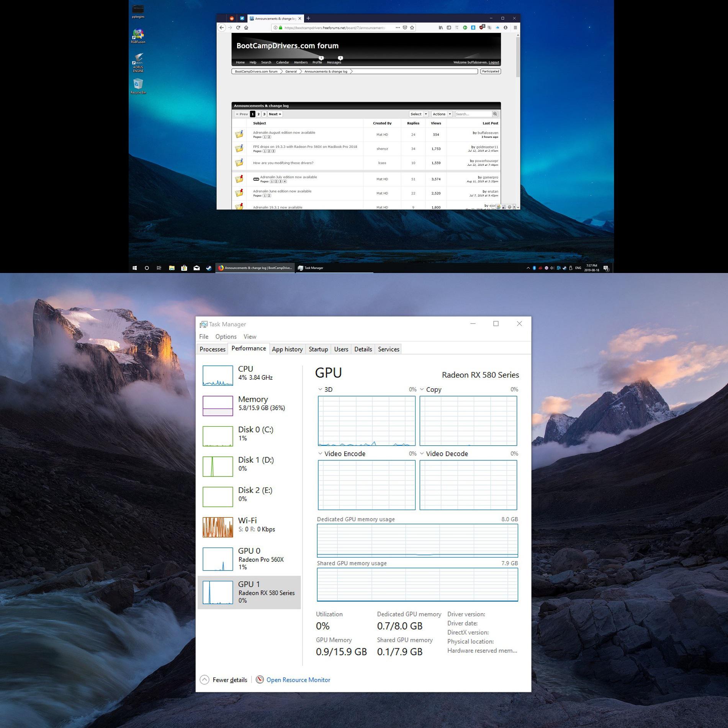Viewport: 728px width, 728px height.
Task: Click the Steam icon in system tray
Action: pyautogui.click(x=564, y=268)
